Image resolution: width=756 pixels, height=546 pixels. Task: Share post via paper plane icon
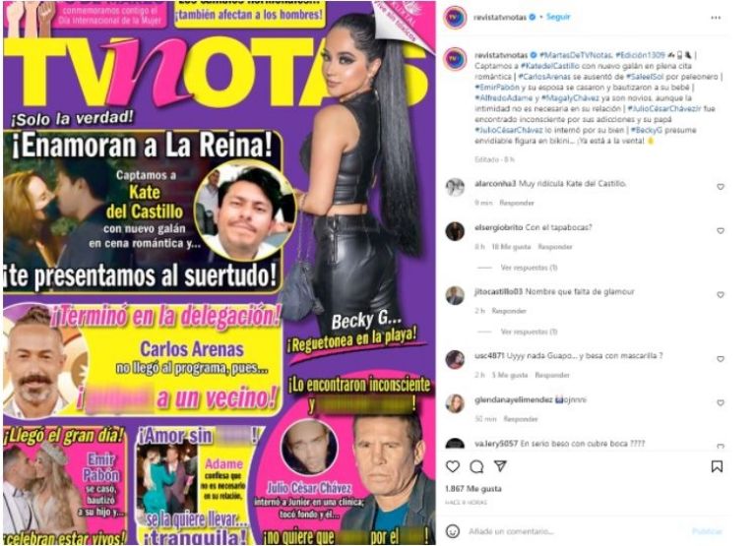pyautogui.click(x=500, y=466)
